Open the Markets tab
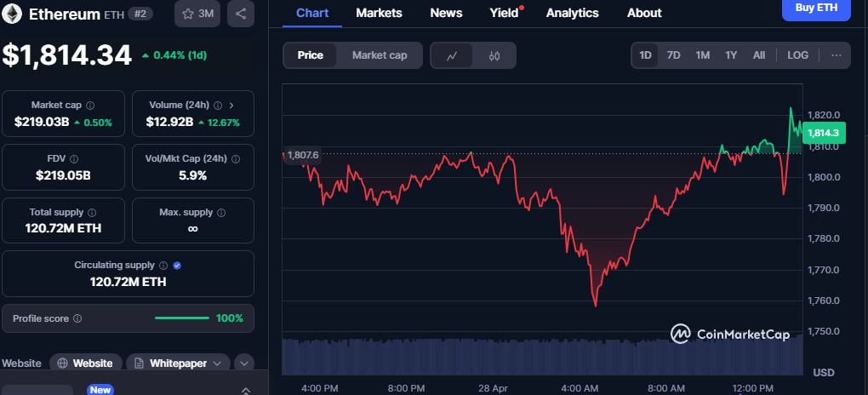 point(380,13)
